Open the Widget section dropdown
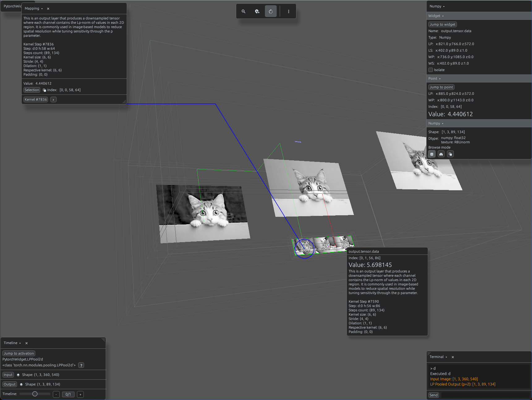Image resolution: width=532 pixels, height=400 pixels. [x=443, y=16]
